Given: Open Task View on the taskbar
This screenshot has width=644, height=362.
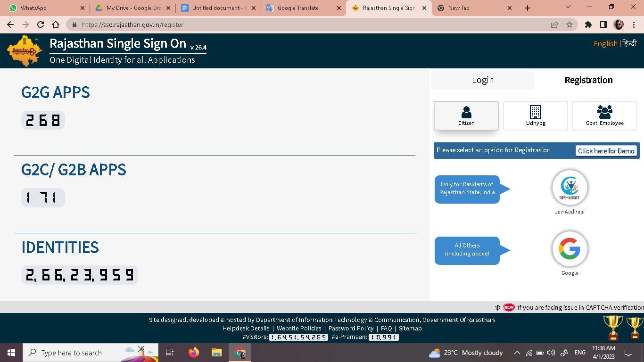Looking at the screenshot, I should tap(170, 353).
